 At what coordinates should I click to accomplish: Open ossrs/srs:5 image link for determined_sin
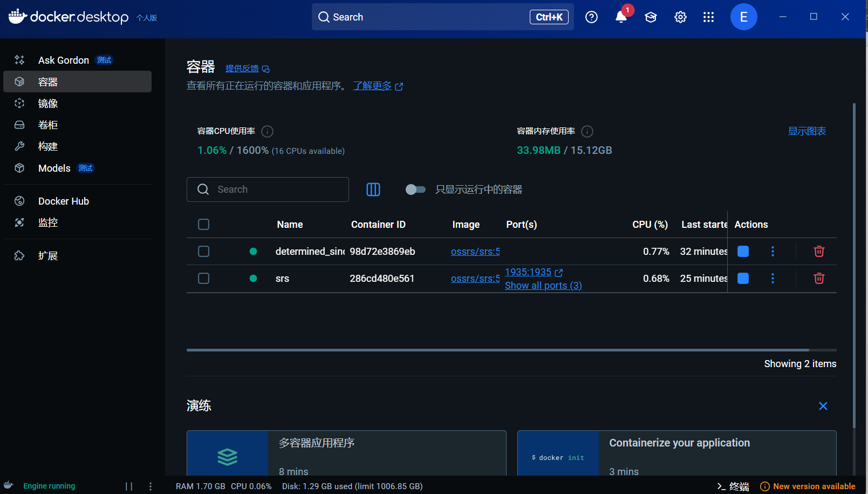[475, 251]
